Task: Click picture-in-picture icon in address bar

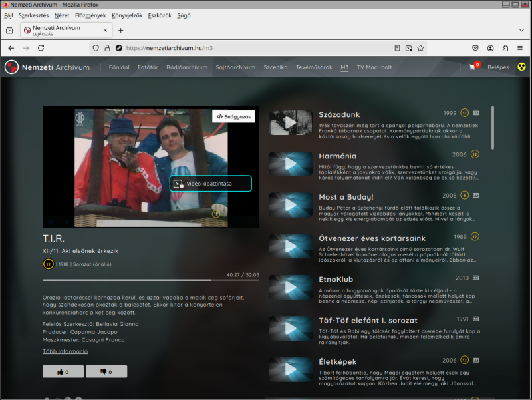Action: 409,48
